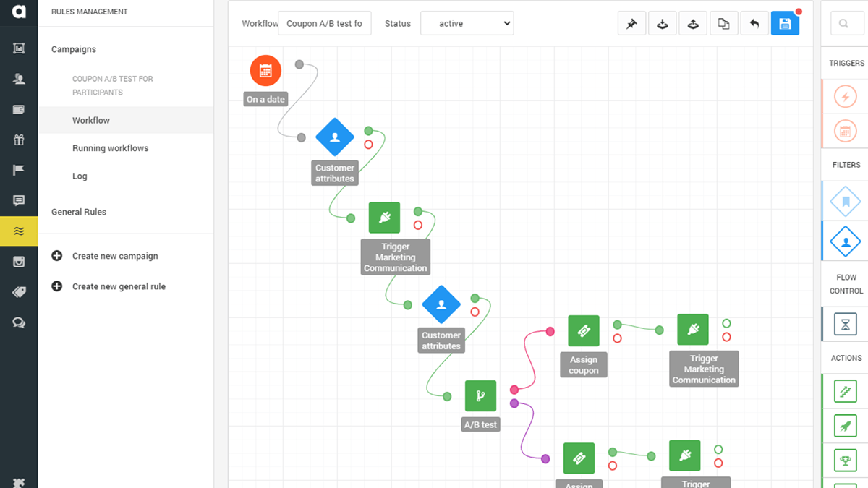Viewport: 868px width, 488px height.
Task: Select the green A/B test node
Action: tap(480, 396)
